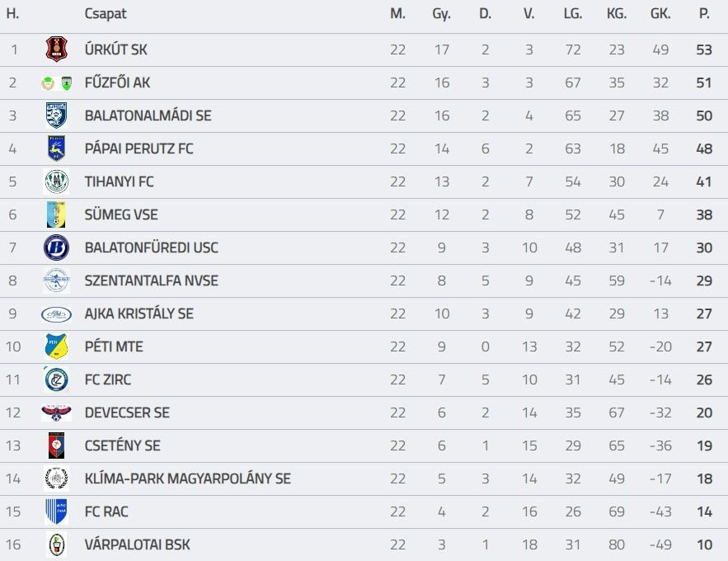Click the Balatonfüredi USC round logo

[56, 247]
